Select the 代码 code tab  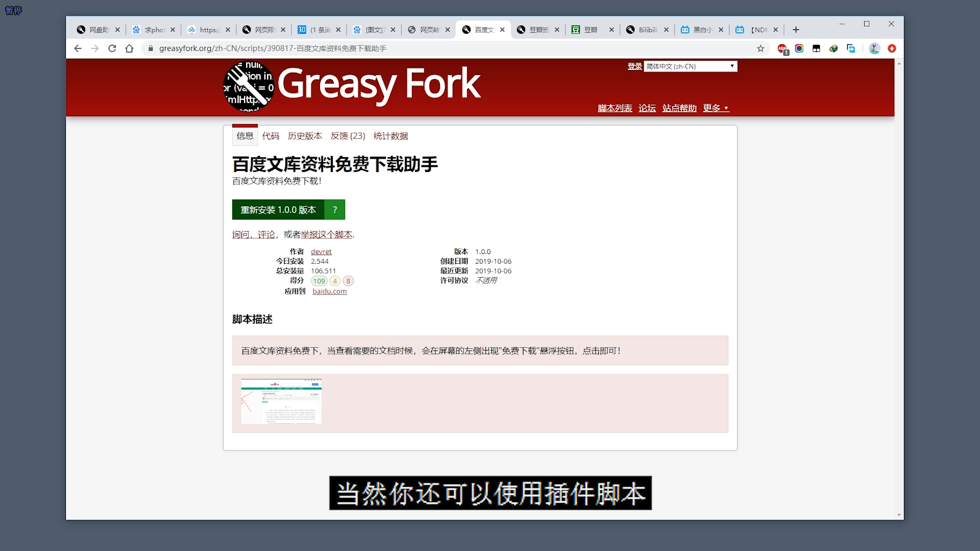point(271,136)
